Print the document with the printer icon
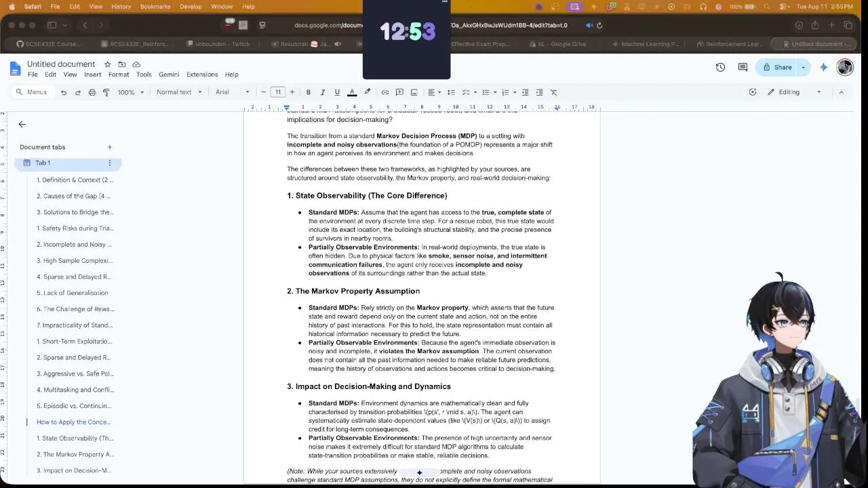This screenshot has width=868, height=488. tap(92, 92)
